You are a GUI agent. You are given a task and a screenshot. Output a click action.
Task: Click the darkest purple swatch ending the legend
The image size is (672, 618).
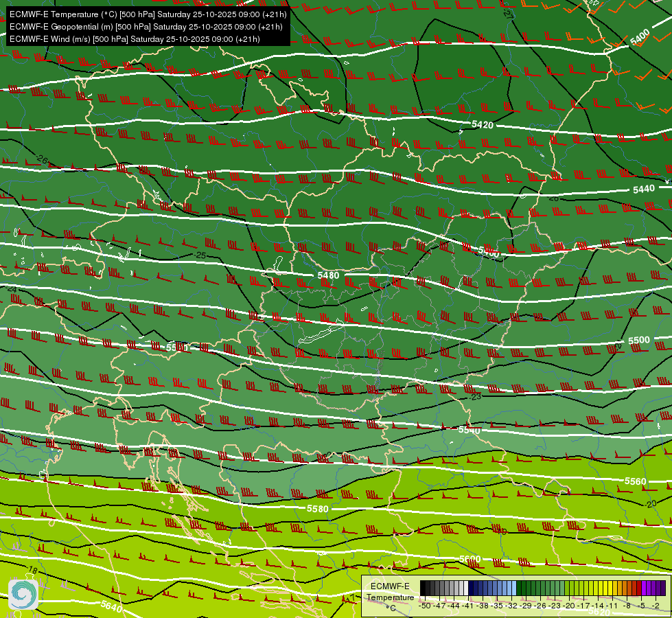tap(663, 588)
